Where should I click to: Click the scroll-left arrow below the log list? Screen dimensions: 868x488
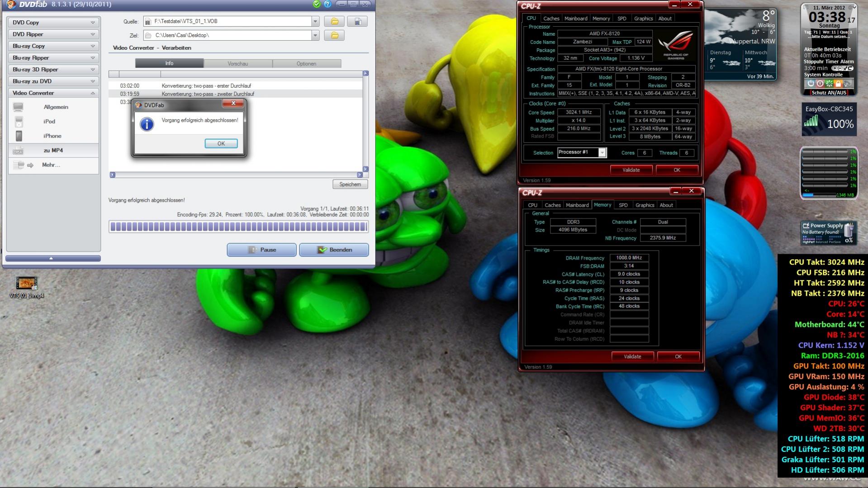point(113,175)
